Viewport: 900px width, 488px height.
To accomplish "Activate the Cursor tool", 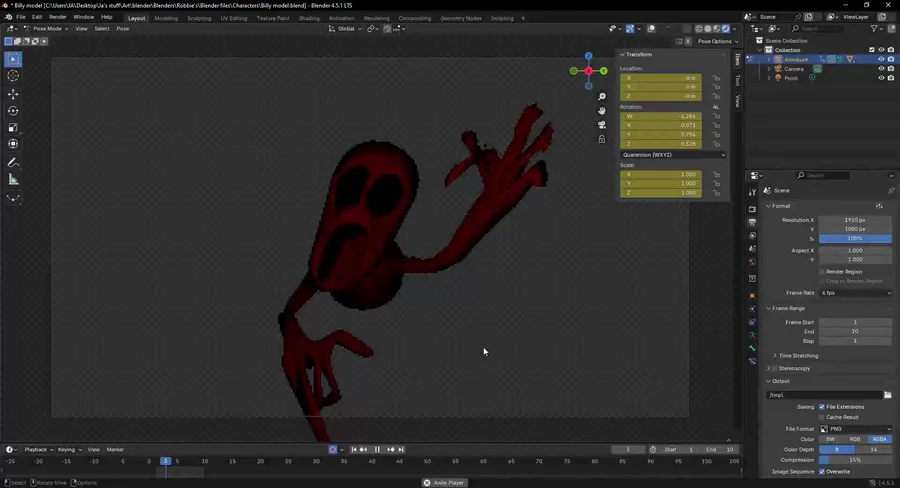I will tap(13, 76).
